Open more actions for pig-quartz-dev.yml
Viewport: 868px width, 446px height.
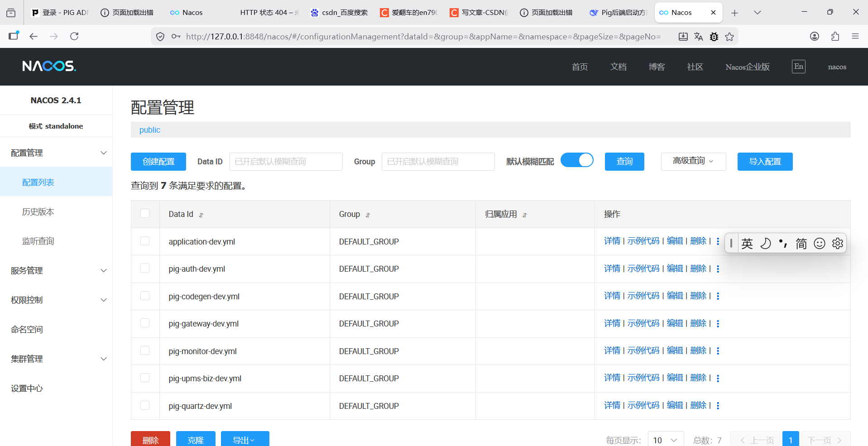[718, 406]
